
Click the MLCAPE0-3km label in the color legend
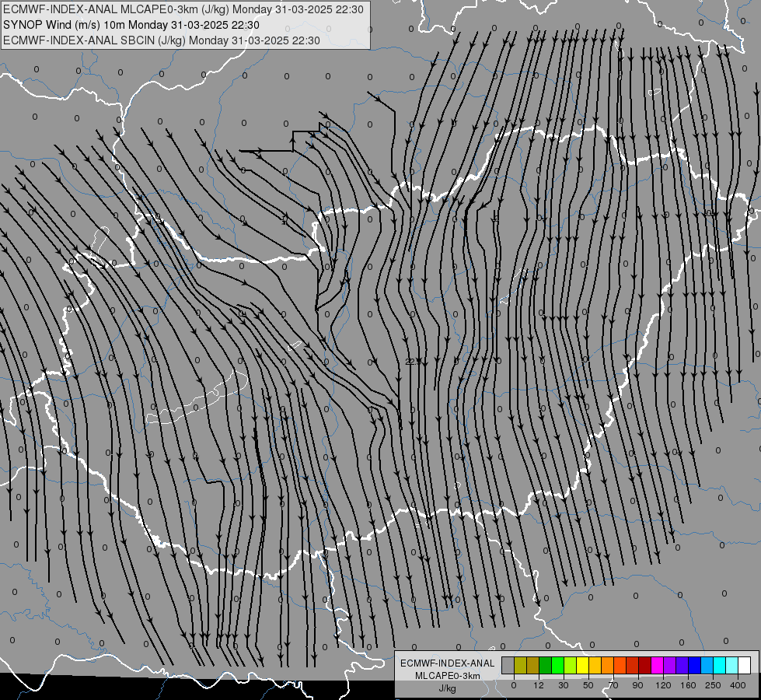coord(448,676)
